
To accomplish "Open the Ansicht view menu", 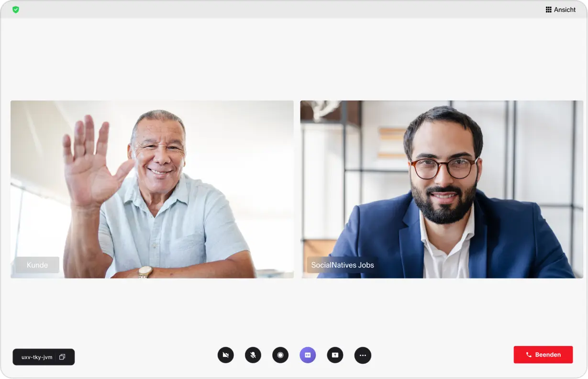I will coord(561,10).
